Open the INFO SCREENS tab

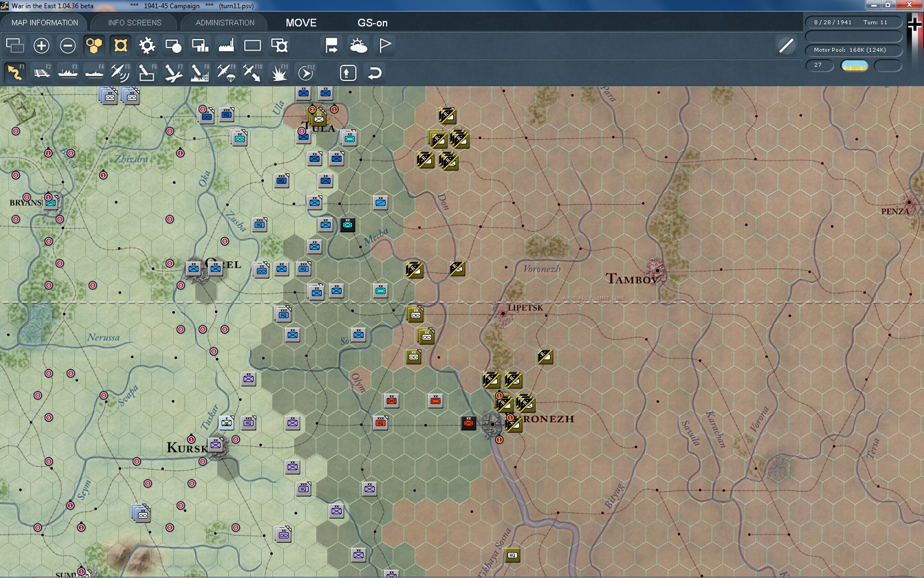click(135, 23)
